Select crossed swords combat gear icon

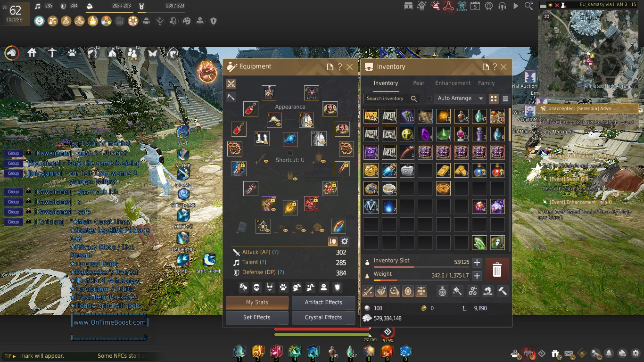[x=231, y=84]
